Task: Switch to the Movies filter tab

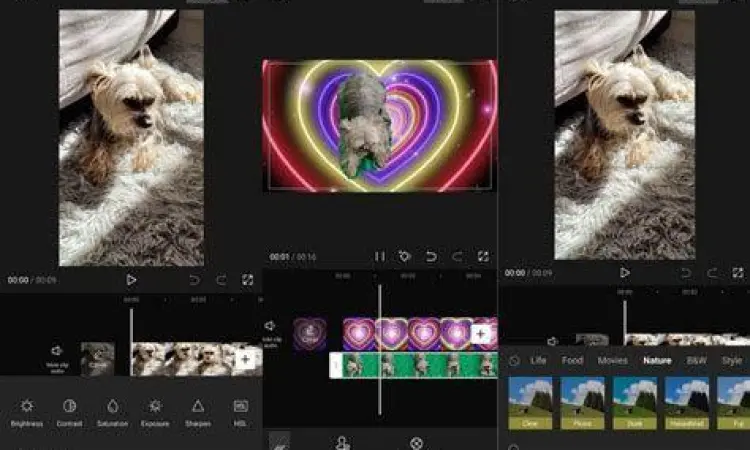Action: click(612, 361)
